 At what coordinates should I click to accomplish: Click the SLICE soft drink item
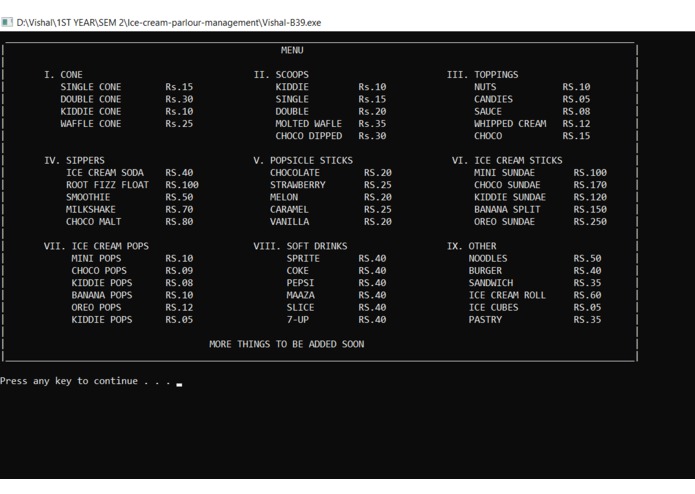coord(301,307)
